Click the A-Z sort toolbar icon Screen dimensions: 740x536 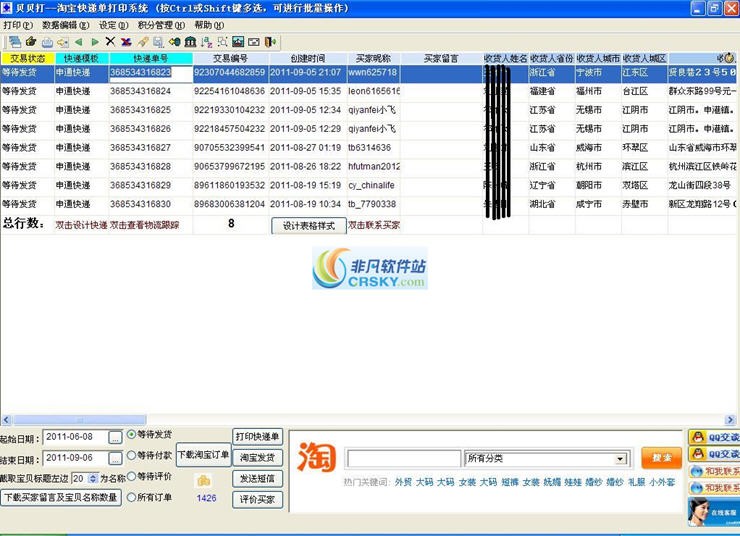coord(206,42)
